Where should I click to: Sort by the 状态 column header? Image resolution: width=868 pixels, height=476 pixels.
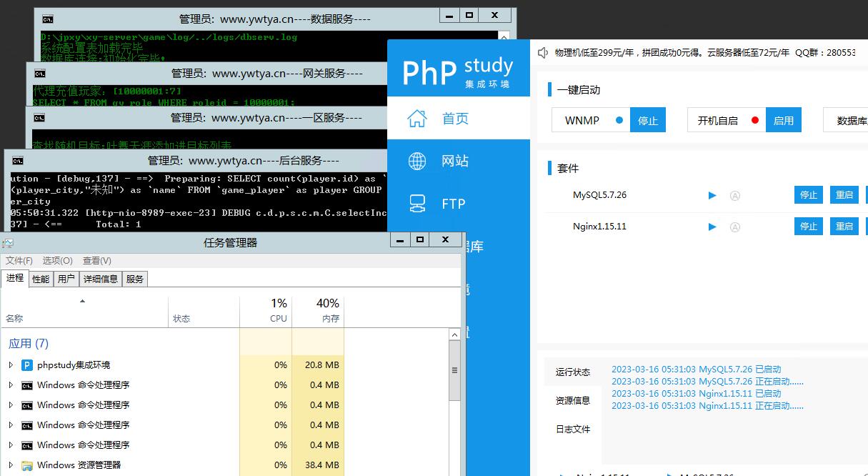point(204,312)
